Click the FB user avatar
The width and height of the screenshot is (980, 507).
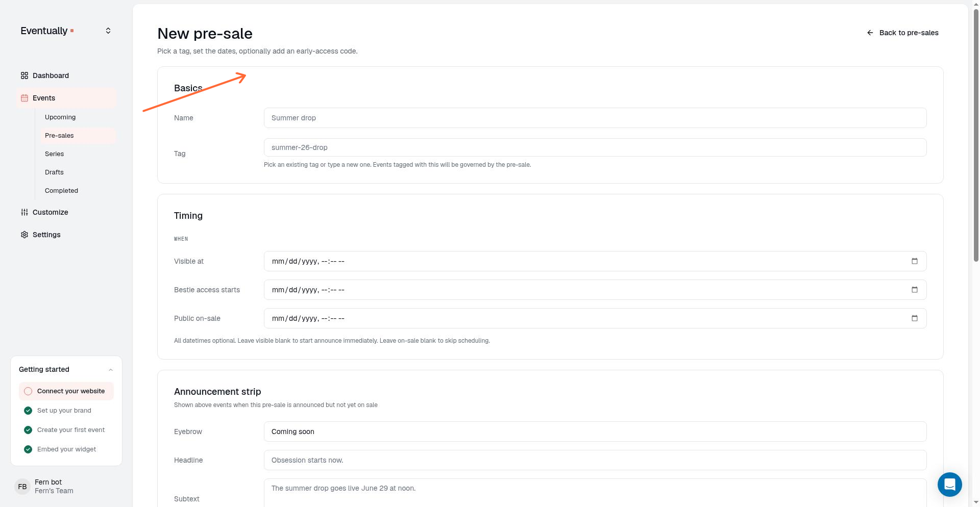(x=22, y=487)
